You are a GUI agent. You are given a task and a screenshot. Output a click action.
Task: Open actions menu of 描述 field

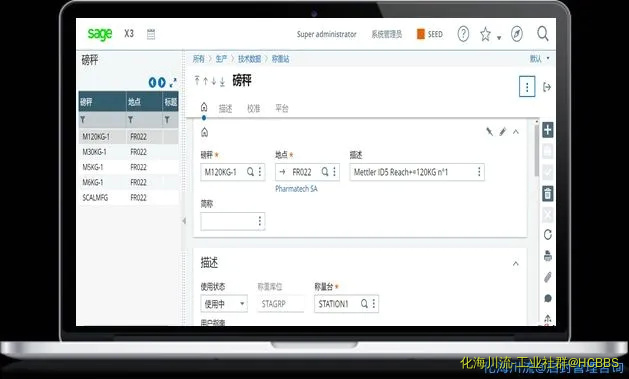click(x=479, y=172)
